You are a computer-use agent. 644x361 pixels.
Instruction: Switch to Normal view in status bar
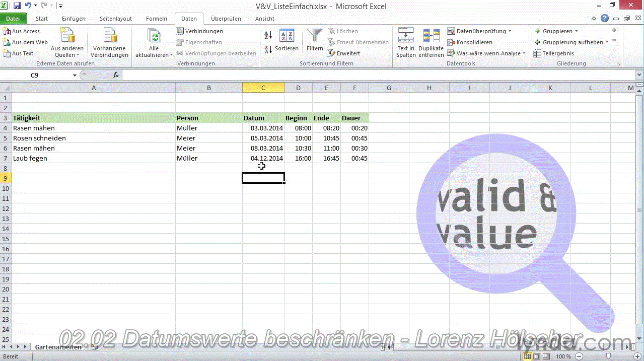point(527,356)
